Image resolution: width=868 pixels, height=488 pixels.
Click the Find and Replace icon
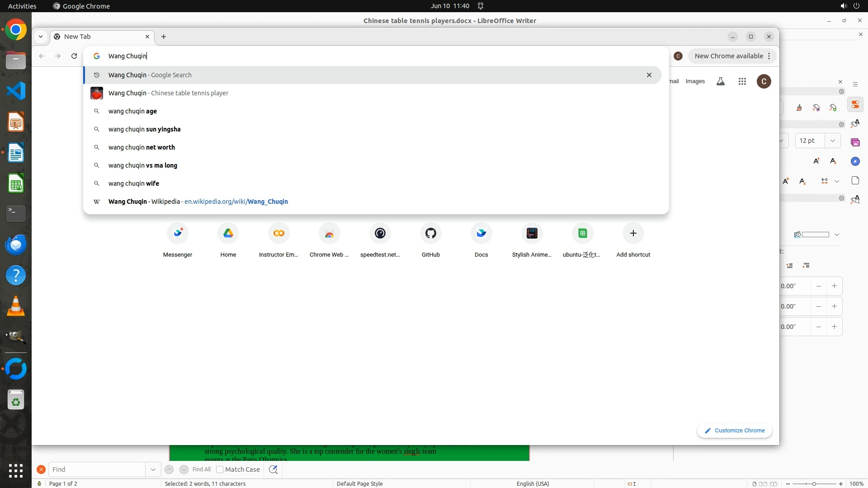tap(273, 469)
